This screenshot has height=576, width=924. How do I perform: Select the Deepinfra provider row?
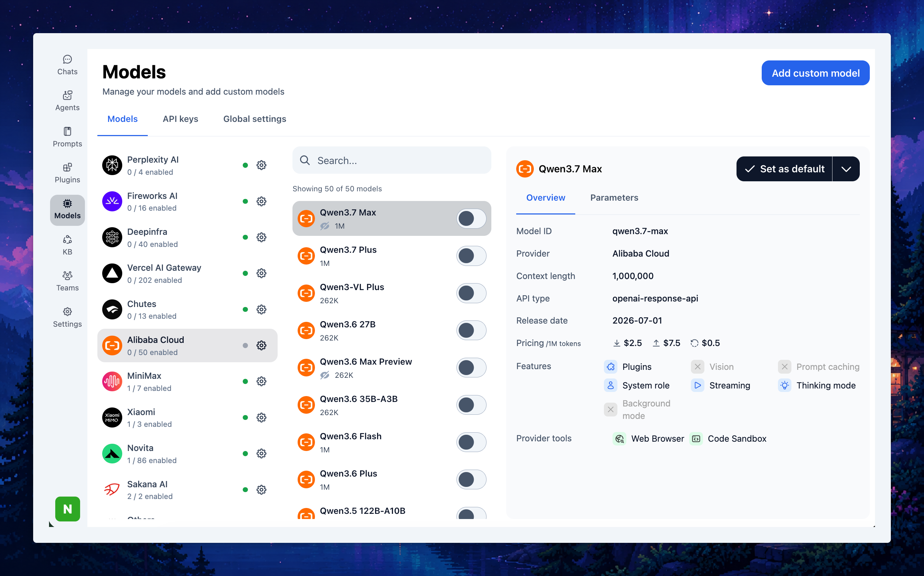coord(187,237)
